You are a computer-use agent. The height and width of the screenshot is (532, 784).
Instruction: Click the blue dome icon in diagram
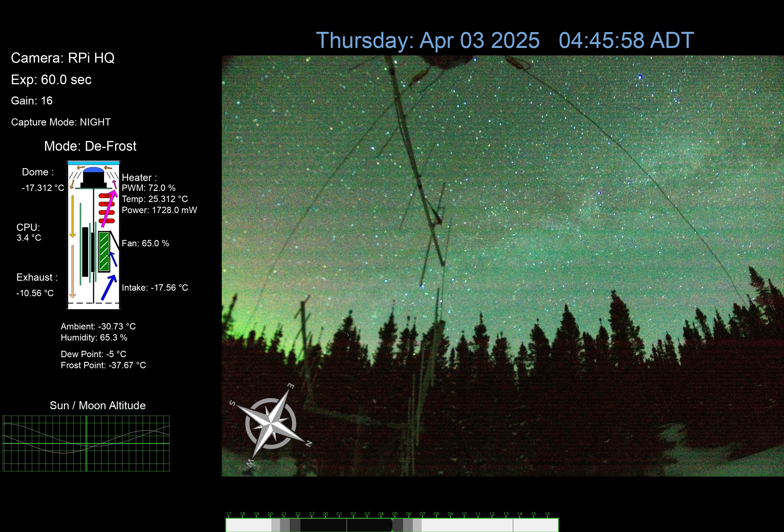[93, 170]
